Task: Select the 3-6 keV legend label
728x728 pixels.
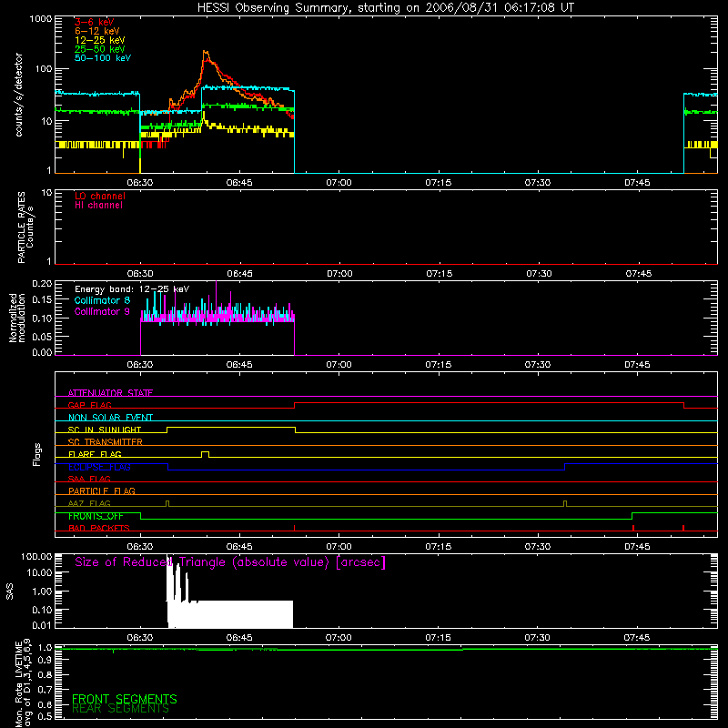Action: (94, 22)
